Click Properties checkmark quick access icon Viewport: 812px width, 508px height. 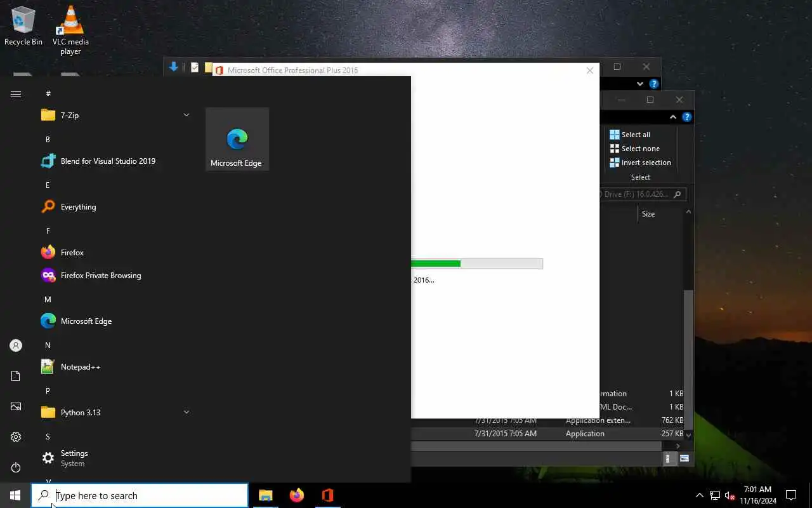tap(195, 67)
